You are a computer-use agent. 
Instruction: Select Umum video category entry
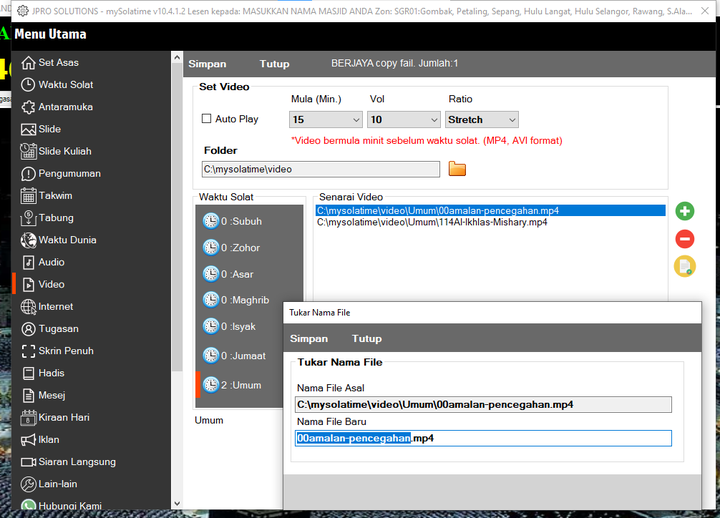click(x=242, y=385)
